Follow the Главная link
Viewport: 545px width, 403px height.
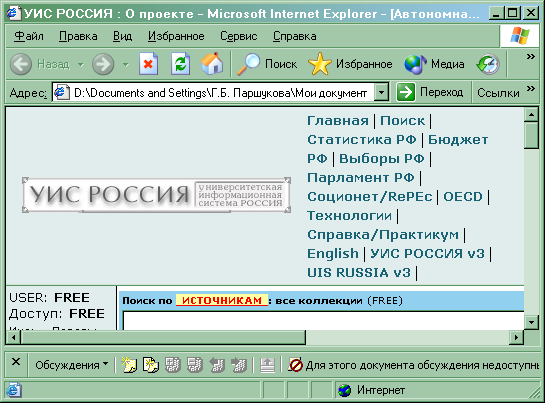pos(337,121)
